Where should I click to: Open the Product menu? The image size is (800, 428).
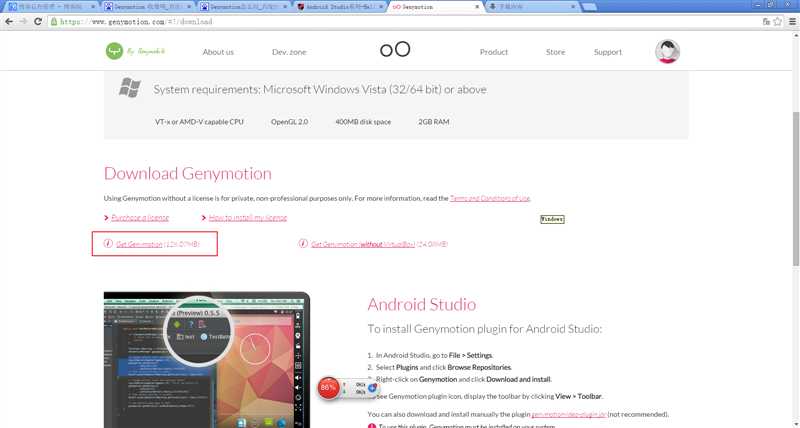click(x=493, y=52)
